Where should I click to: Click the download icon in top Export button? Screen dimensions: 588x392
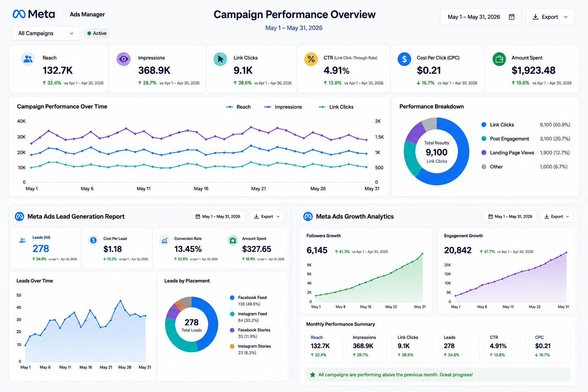[x=536, y=17]
